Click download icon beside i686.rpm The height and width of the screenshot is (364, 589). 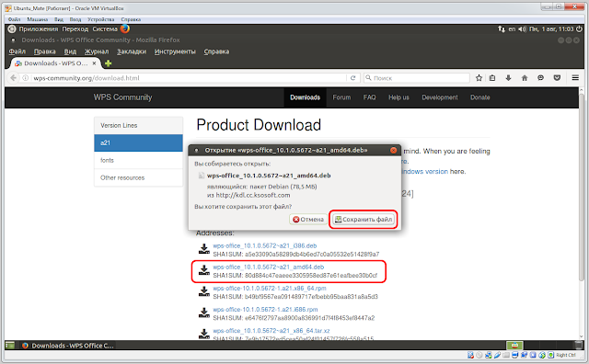pos(204,313)
